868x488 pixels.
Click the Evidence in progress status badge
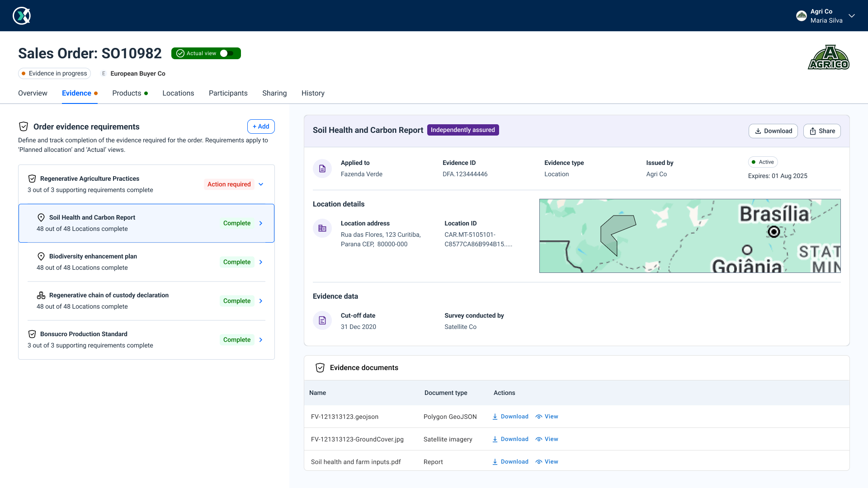pyautogui.click(x=55, y=74)
